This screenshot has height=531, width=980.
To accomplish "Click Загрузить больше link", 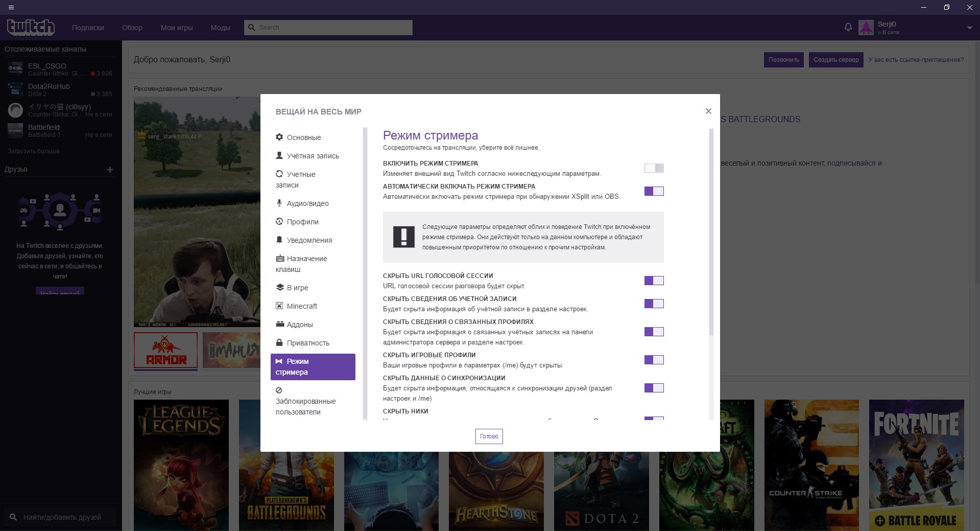I will (x=34, y=151).
